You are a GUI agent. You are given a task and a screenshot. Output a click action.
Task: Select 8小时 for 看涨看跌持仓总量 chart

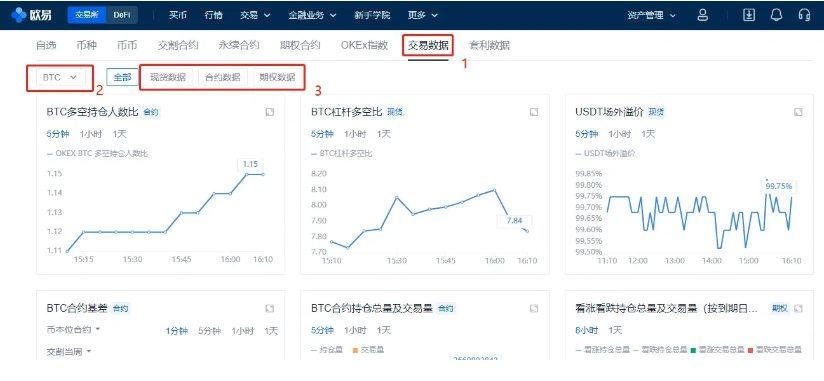tap(586, 331)
